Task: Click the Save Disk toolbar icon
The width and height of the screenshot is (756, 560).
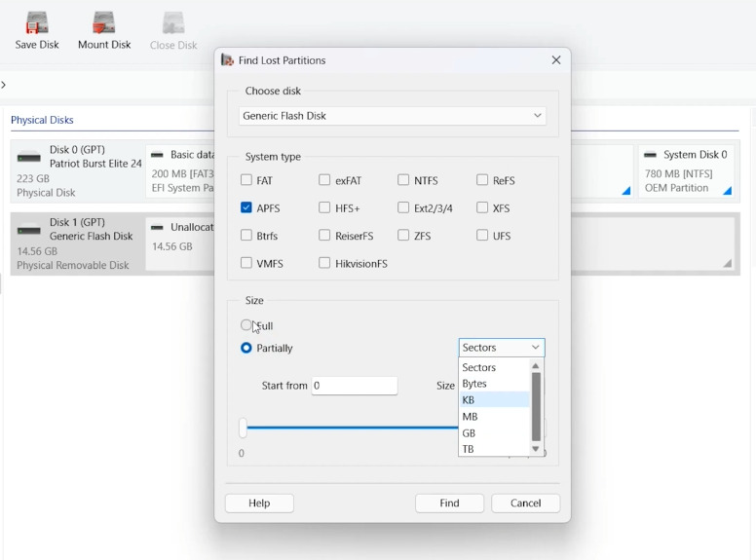Action: pos(37,22)
